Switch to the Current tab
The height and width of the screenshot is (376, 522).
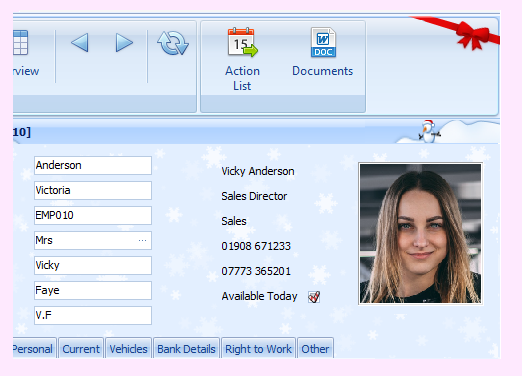tap(81, 349)
